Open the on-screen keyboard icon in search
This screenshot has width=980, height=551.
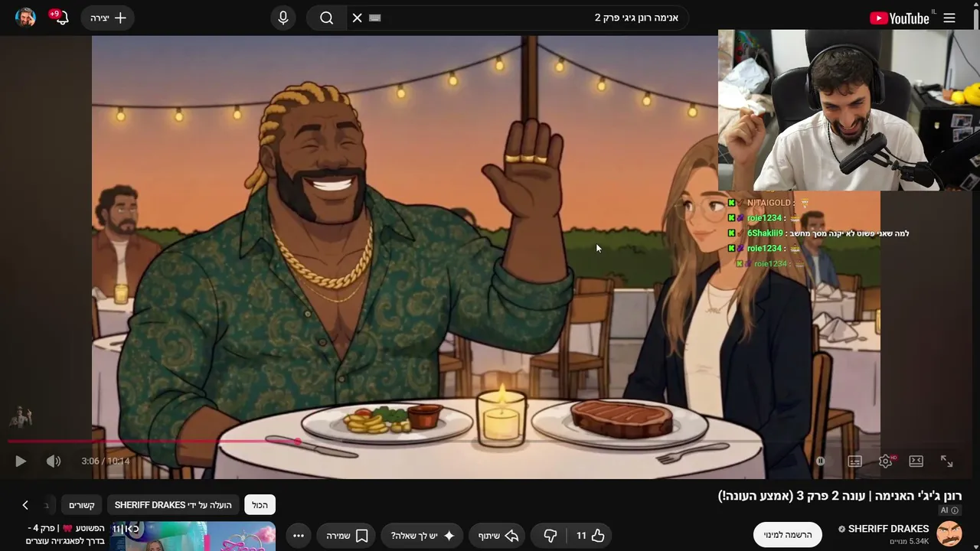pyautogui.click(x=375, y=18)
